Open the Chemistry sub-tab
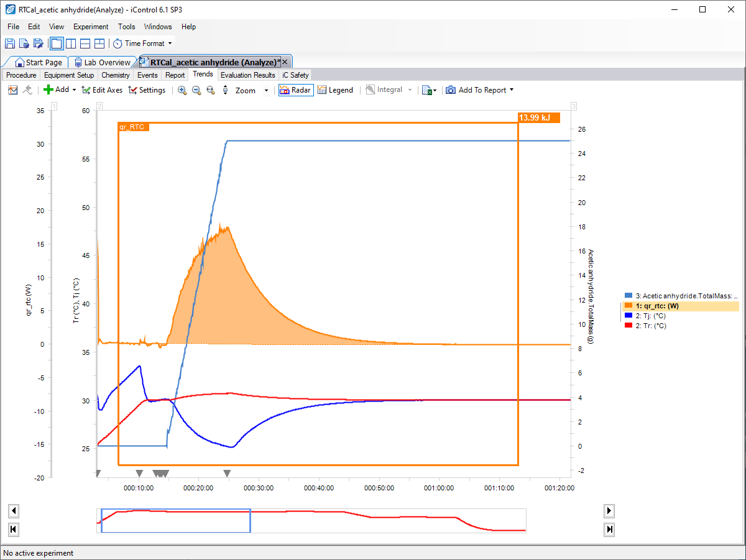 click(116, 75)
